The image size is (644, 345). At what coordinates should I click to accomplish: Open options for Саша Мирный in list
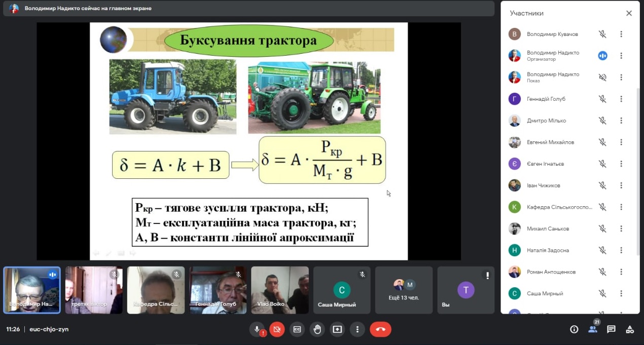pyautogui.click(x=621, y=293)
